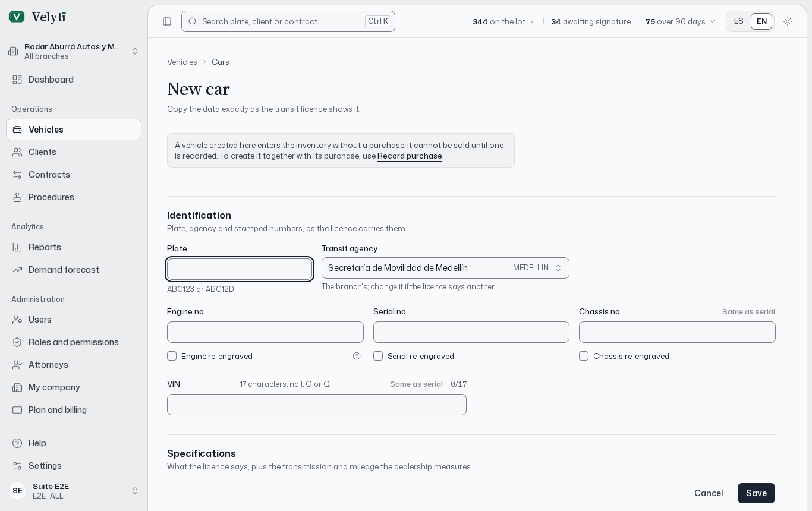
Task: Switch language to ES
Action: pyautogui.click(x=739, y=21)
